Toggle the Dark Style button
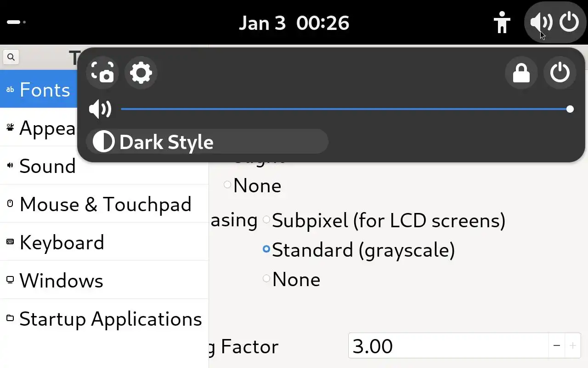 [x=207, y=142]
